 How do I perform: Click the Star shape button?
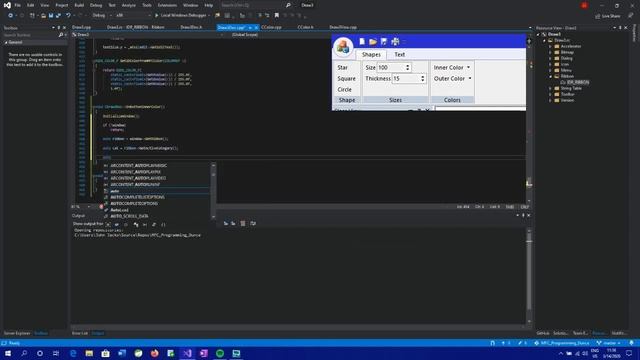343,67
